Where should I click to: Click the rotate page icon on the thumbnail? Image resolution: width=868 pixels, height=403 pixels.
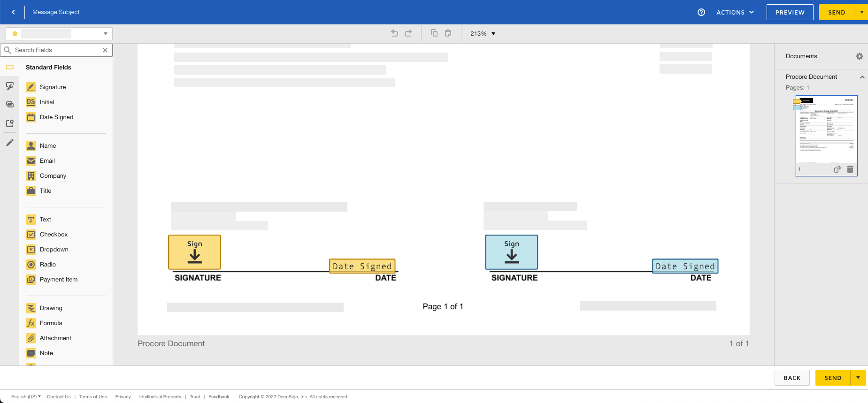[x=837, y=169]
